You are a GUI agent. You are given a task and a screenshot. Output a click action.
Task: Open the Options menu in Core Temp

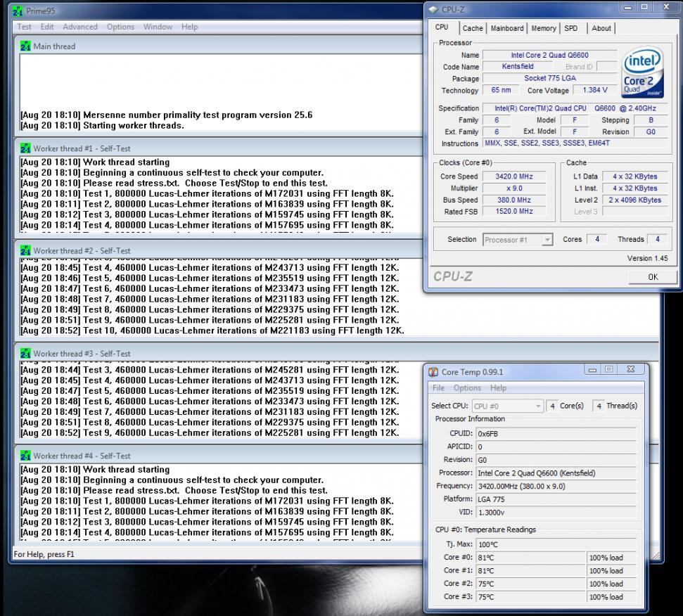pos(467,388)
